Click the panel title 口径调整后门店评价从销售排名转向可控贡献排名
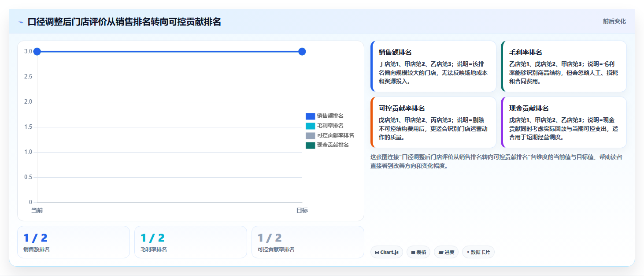Viewport: 644px width, 276px height. pos(124,22)
